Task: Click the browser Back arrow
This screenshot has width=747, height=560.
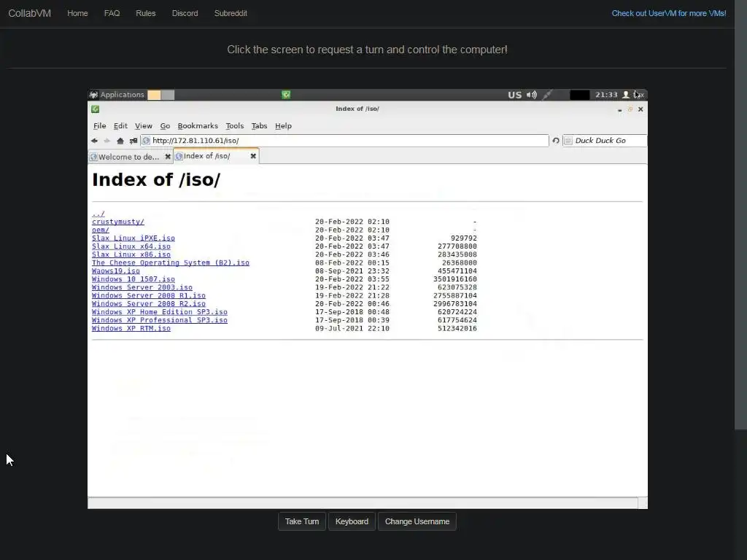Action: [x=94, y=141]
